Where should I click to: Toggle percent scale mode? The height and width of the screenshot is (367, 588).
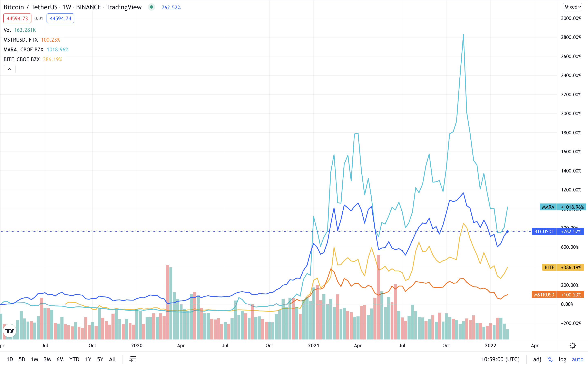pyautogui.click(x=550, y=359)
